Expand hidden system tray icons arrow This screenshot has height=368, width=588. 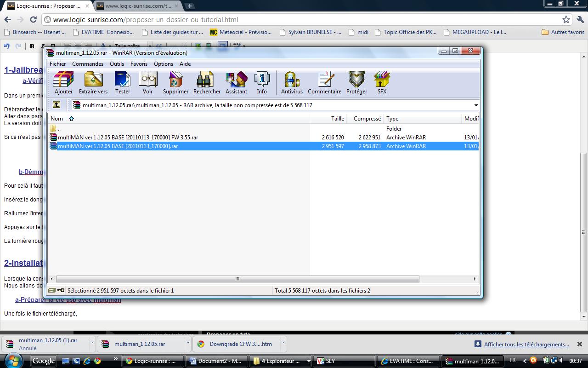[x=525, y=361]
